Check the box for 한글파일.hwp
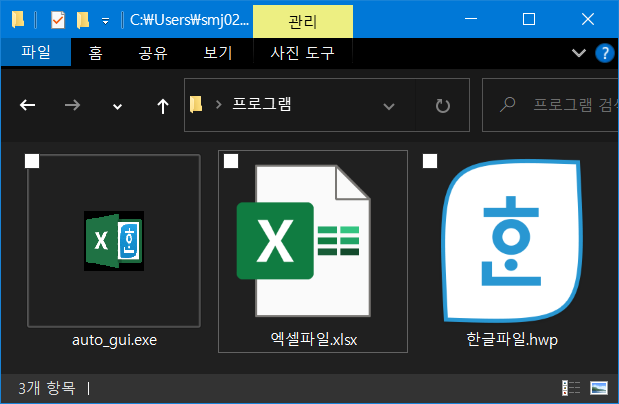The image size is (619, 404). (x=430, y=161)
